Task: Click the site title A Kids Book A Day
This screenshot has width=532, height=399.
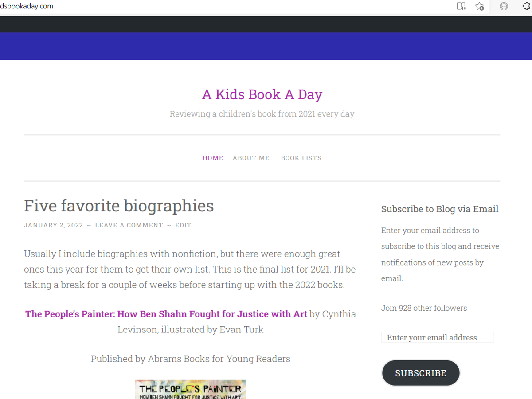Action: coord(262,94)
